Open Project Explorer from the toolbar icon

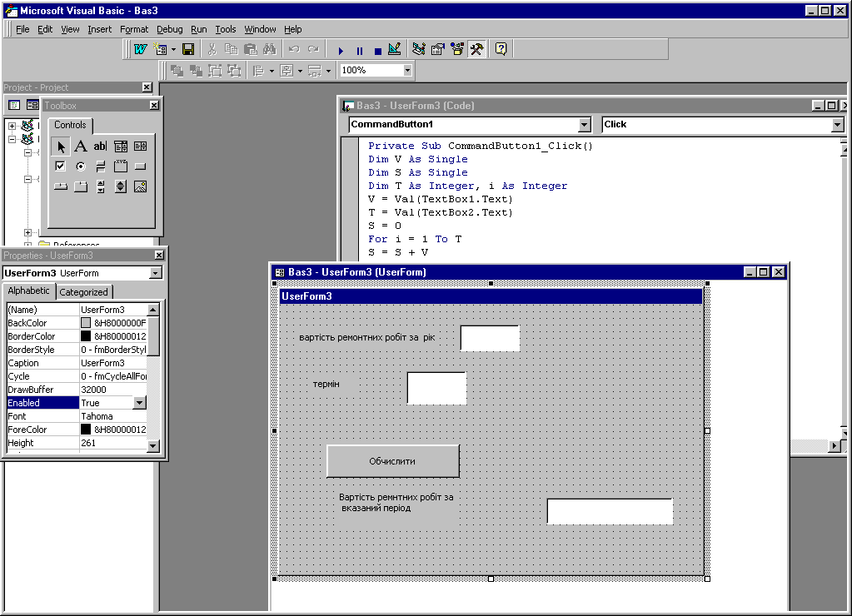[x=418, y=49]
